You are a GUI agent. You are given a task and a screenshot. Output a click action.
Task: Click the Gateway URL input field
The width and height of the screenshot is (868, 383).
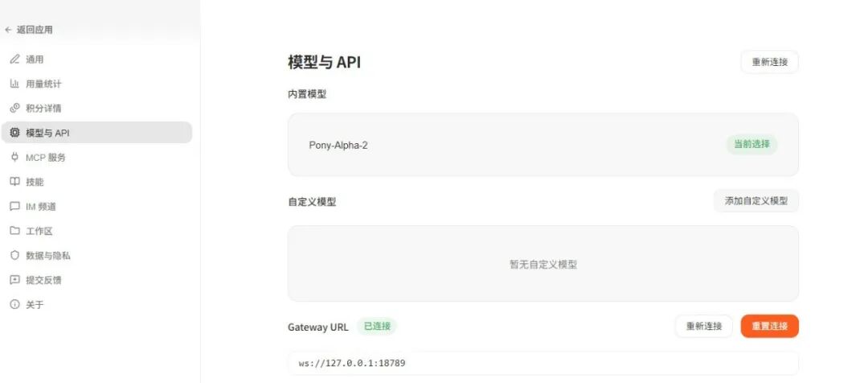(542, 363)
